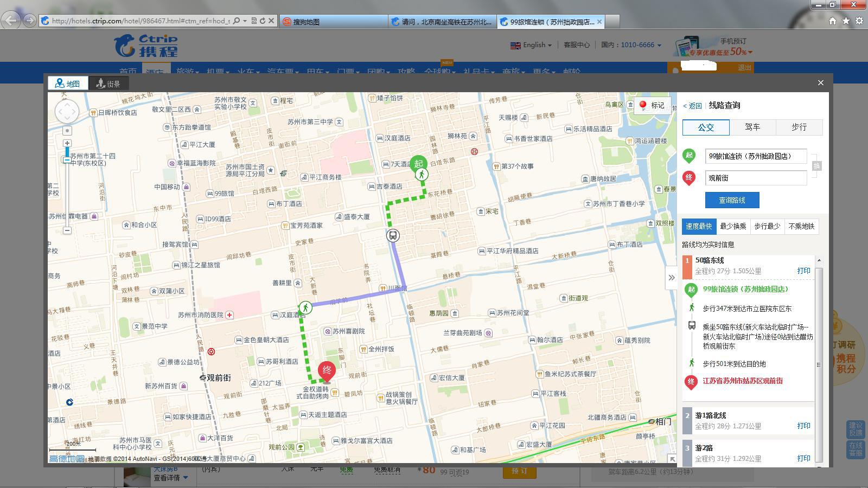
Task: Swap start and end with 换 button
Action: pyautogui.click(x=816, y=166)
